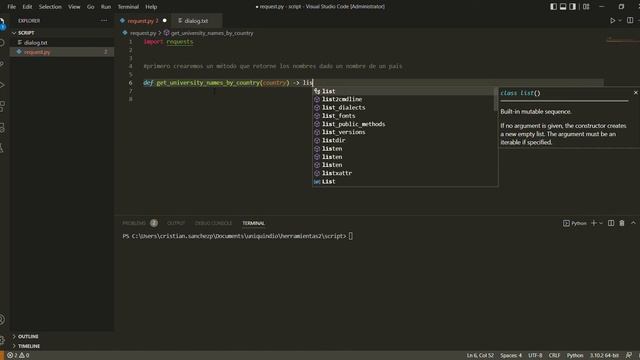Change the UTF-8 encoding in the status bar

point(535,356)
